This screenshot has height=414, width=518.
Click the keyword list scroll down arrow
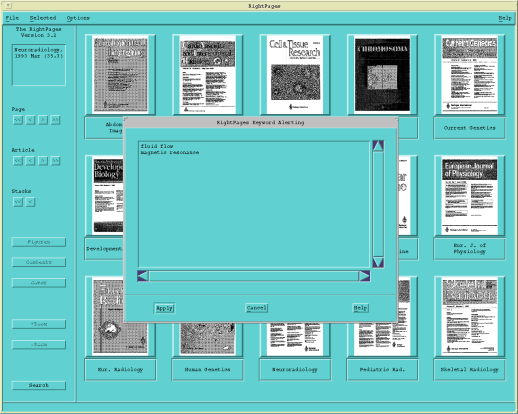pos(378,263)
